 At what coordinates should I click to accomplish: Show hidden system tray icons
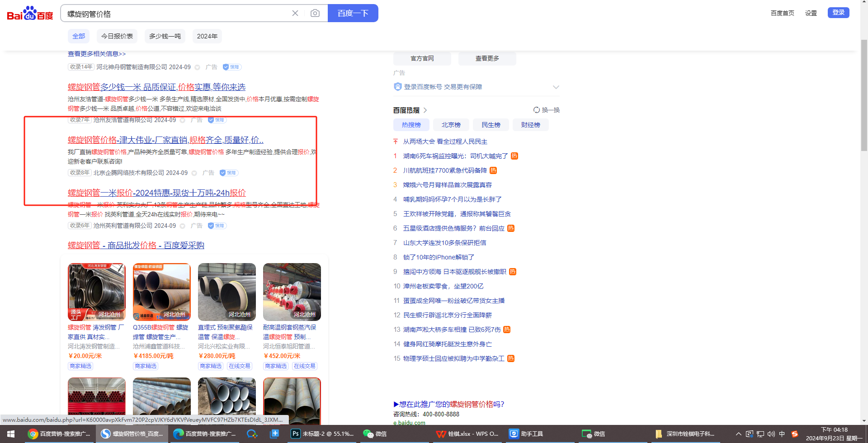[738, 434]
